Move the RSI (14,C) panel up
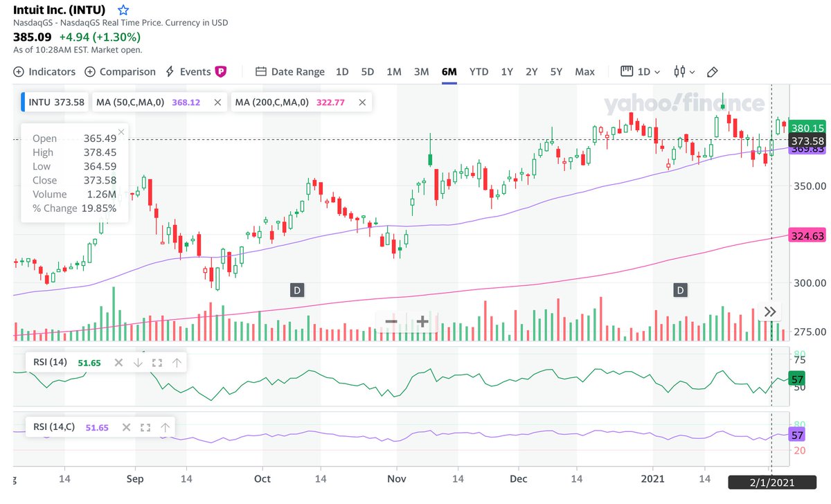The width and height of the screenshot is (831, 504). pyautogui.click(x=166, y=427)
